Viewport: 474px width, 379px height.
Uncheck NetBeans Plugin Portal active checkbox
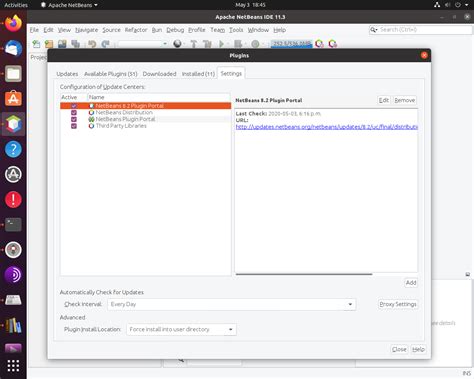pos(74,119)
